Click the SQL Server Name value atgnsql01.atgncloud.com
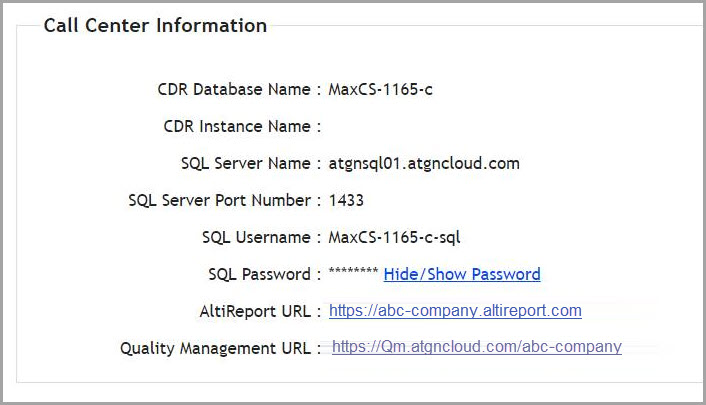The height and width of the screenshot is (405, 706). [424, 163]
